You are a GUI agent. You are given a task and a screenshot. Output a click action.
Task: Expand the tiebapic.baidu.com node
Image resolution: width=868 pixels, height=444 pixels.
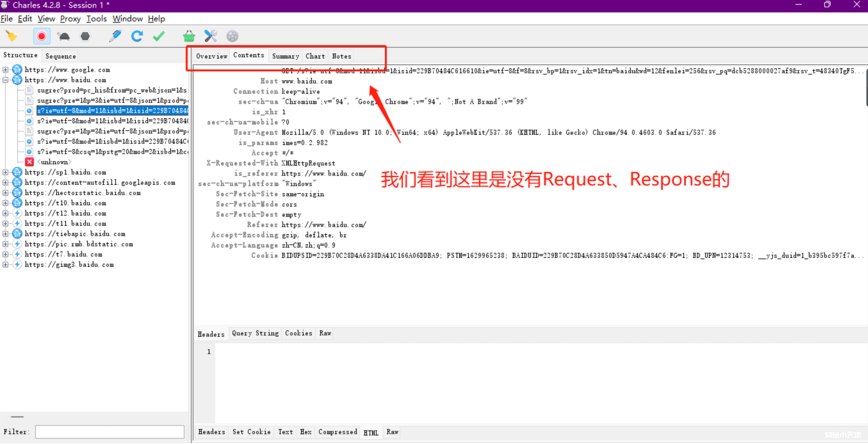tap(5, 234)
